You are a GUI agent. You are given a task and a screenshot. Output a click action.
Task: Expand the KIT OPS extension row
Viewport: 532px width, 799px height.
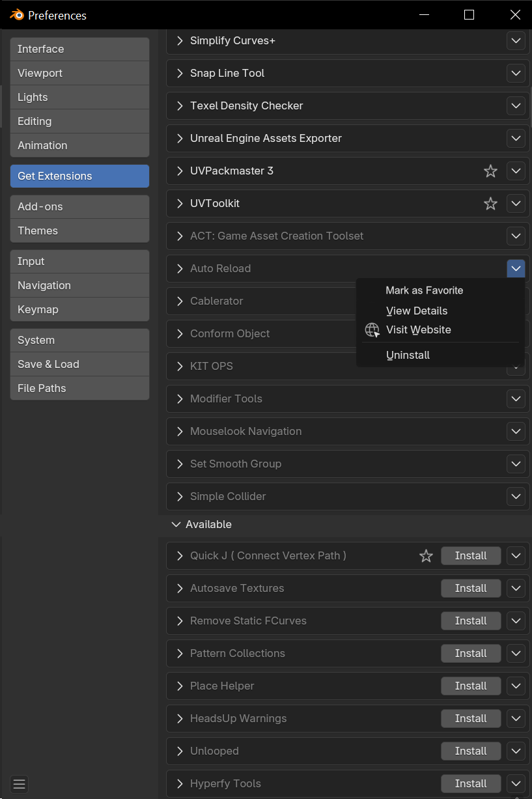point(180,366)
